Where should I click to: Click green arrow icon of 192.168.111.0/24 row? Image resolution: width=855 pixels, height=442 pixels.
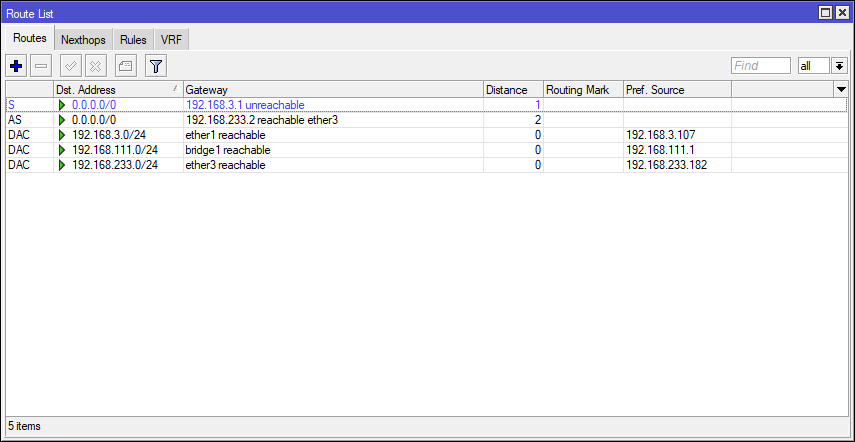coord(62,150)
